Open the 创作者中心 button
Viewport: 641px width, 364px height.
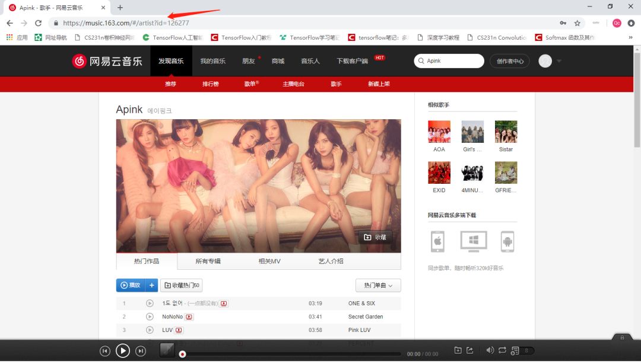510,61
